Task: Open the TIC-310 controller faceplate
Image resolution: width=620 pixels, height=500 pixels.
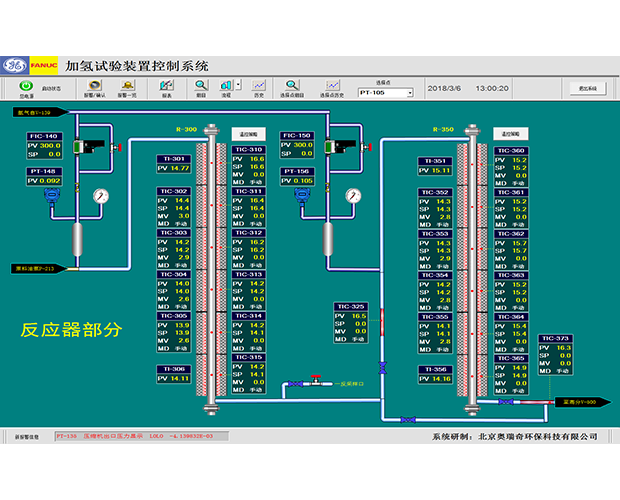Action: pos(249,166)
